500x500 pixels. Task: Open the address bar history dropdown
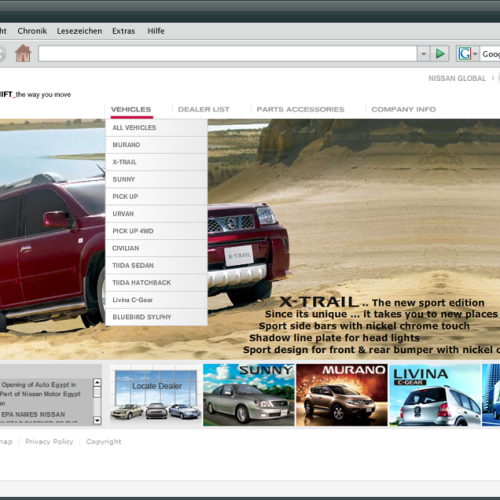coord(424,53)
